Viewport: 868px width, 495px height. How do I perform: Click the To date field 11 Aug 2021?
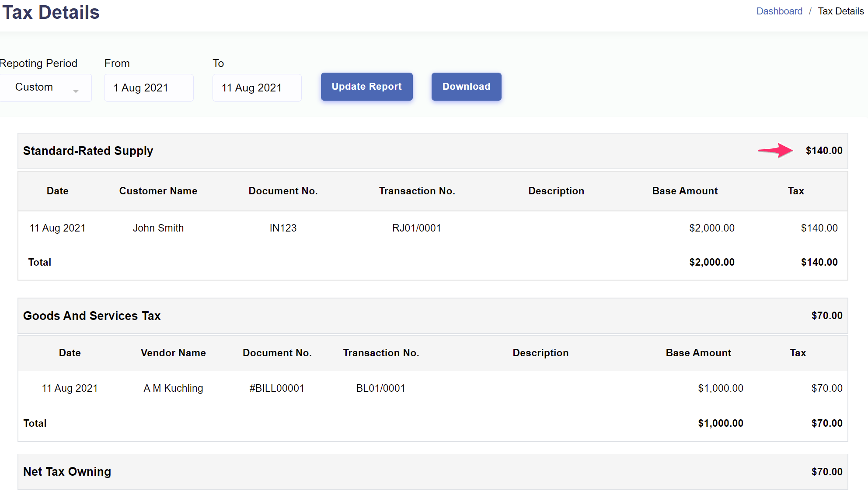[x=257, y=88]
